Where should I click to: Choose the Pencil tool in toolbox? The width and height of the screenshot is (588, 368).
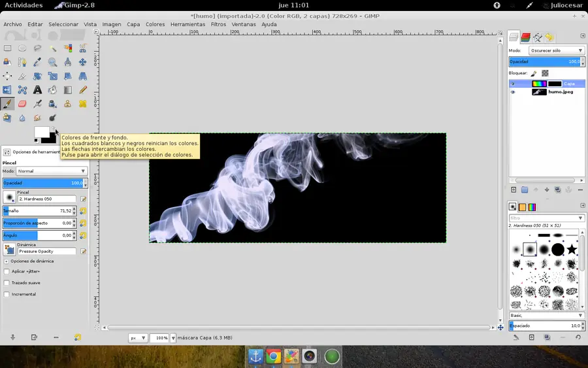tap(83, 90)
